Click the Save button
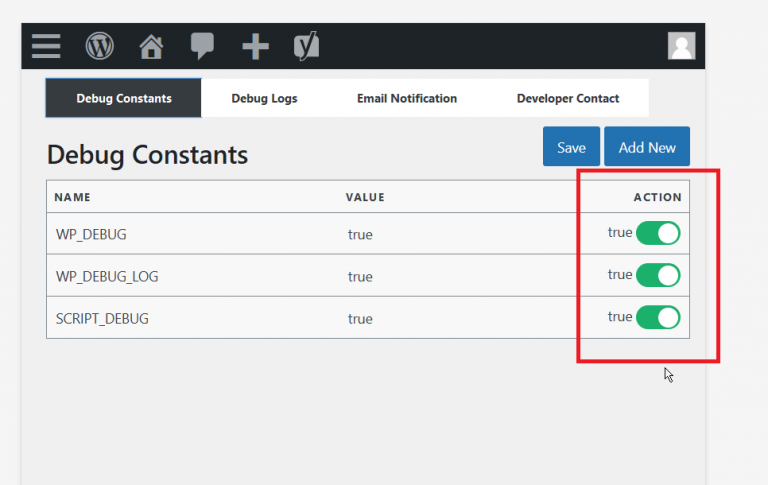Image resolution: width=768 pixels, height=485 pixels. point(571,146)
